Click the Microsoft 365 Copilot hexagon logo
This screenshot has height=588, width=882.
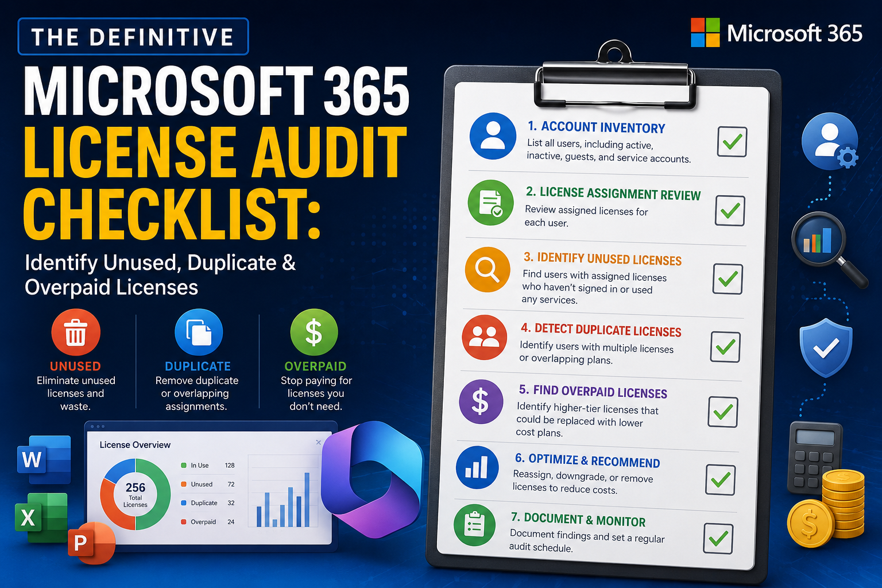pos(372,480)
